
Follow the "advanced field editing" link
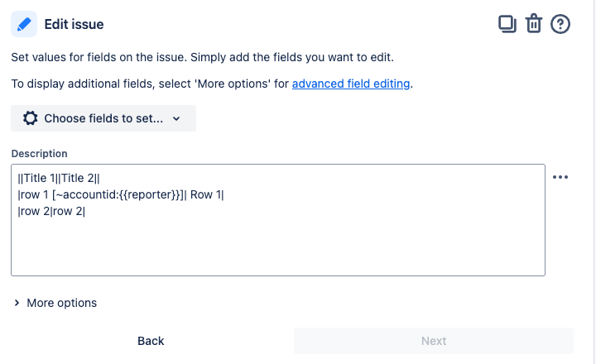pyautogui.click(x=351, y=84)
